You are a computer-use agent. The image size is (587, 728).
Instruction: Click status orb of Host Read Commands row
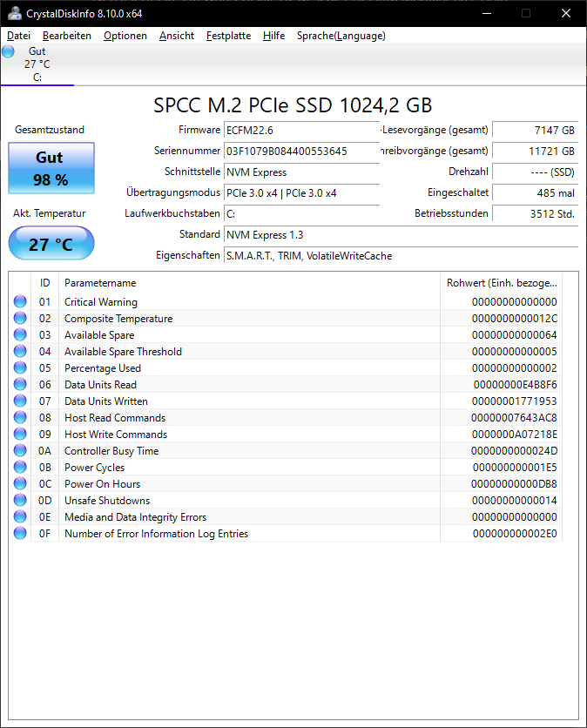click(20, 417)
